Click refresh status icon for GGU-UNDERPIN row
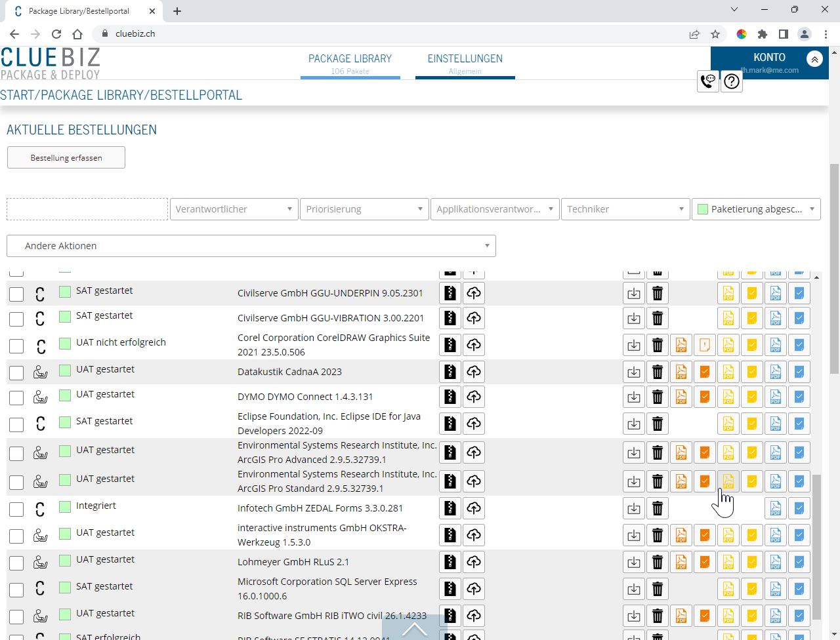840x640 pixels. point(40,294)
